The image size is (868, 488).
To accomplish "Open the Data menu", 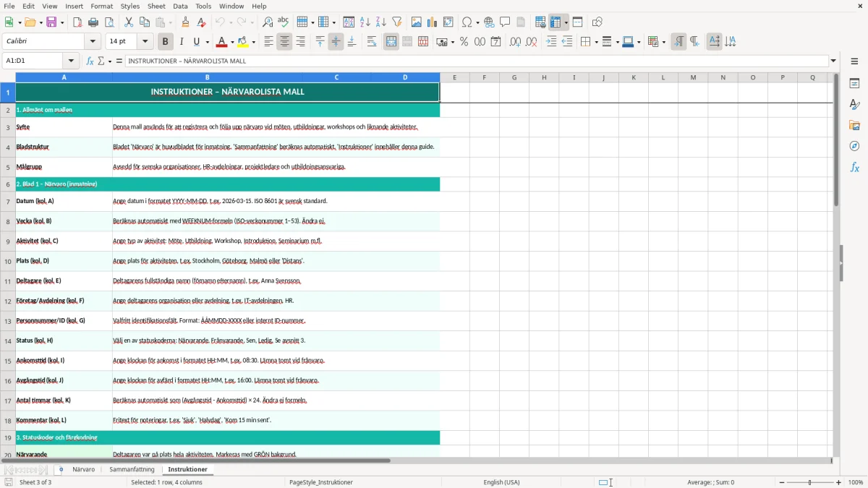I will (180, 6).
